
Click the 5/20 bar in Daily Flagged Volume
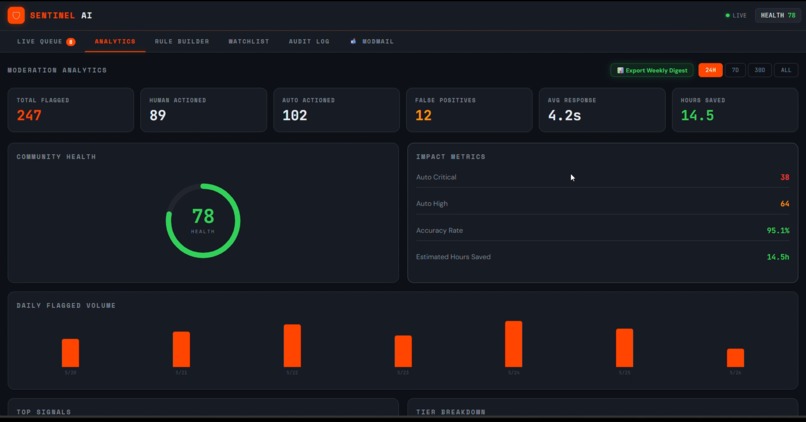click(70, 353)
